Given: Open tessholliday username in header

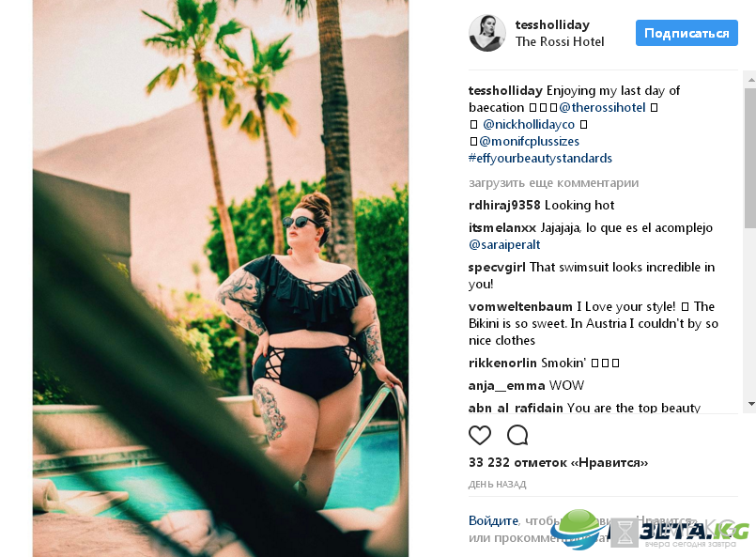Looking at the screenshot, I should pos(552,24).
